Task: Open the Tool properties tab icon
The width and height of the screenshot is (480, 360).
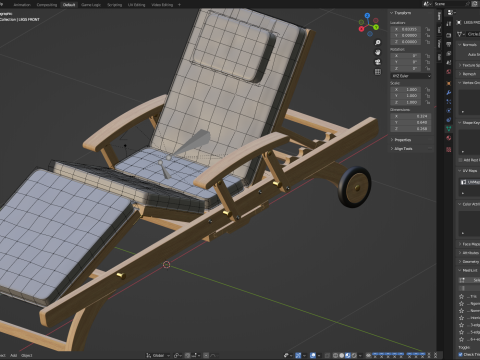Action: click(449, 24)
